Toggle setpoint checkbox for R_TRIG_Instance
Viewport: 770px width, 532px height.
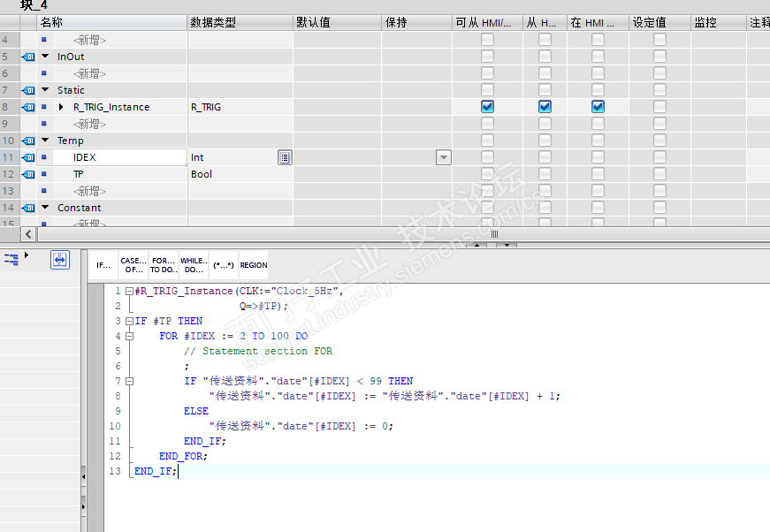660,107
